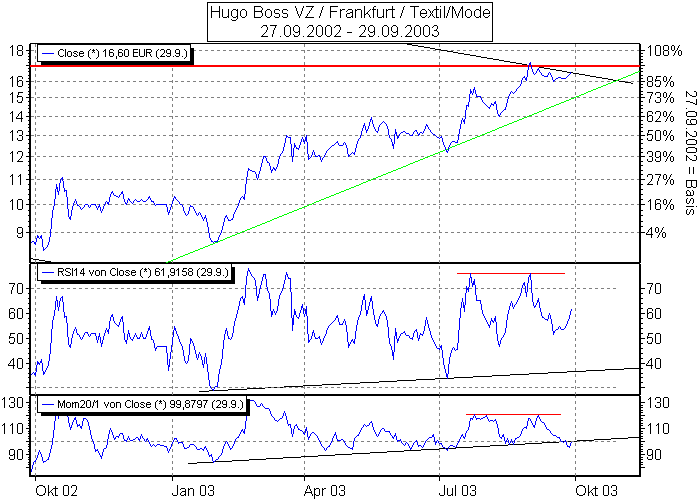Click the price axis label '14'
Screen dimensions: 700x500
pyautogui.click(x=17, y=117)
